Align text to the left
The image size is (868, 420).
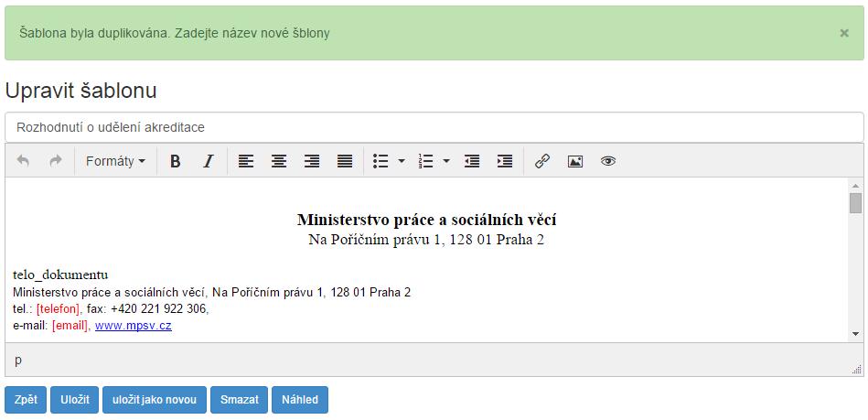246,161
